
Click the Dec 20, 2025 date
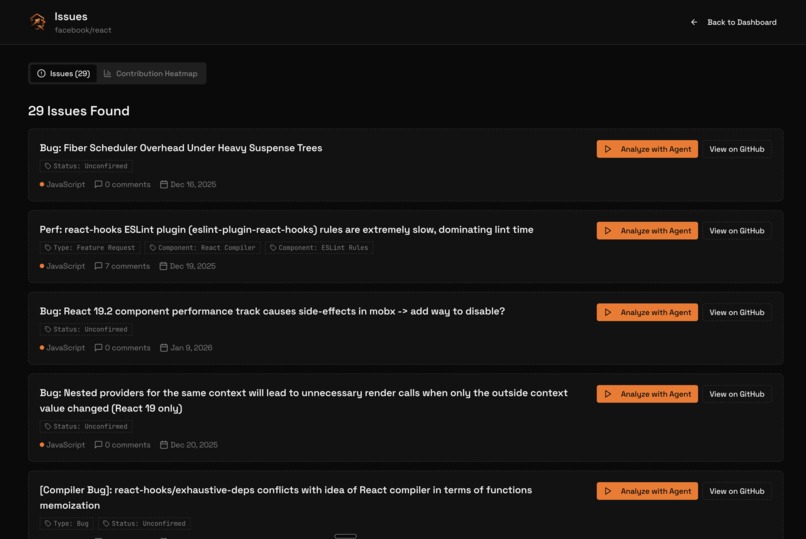click(194, 444)
